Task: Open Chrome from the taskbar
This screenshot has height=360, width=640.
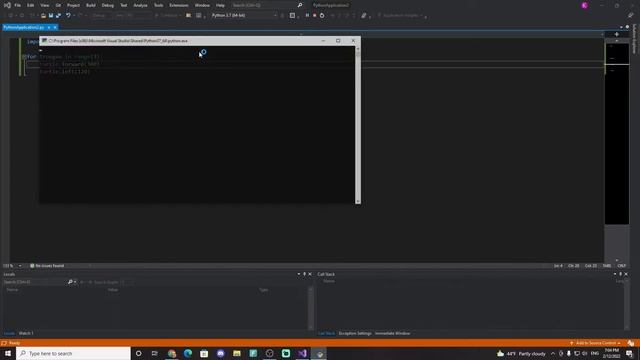Action: (172, 353)
